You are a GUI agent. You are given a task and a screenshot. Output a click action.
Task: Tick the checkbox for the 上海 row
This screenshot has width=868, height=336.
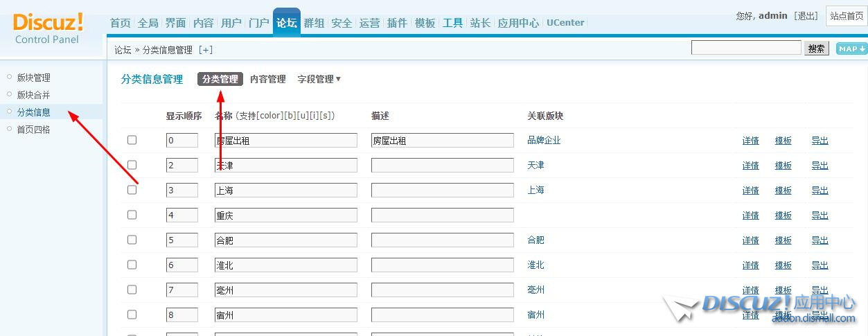pyautogui.click(x=132, y=190)
